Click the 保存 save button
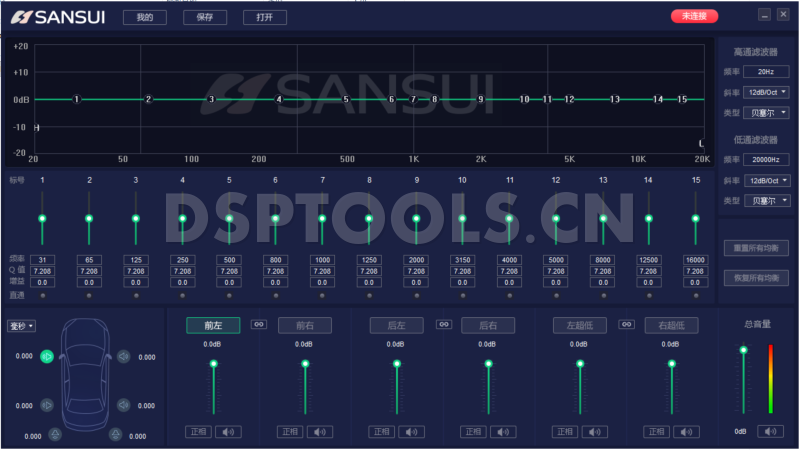The width and height of the screenshot is (800, 450). coord(205,17)
